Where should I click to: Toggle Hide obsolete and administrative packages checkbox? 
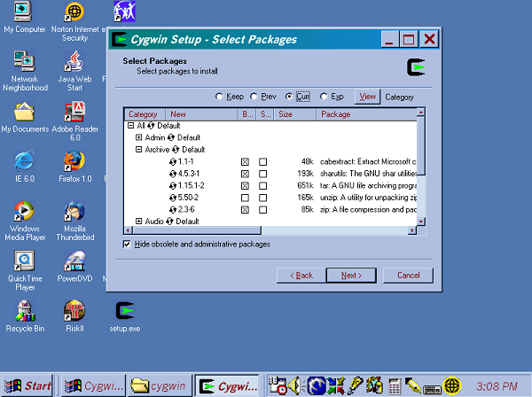tap(127, 244)
